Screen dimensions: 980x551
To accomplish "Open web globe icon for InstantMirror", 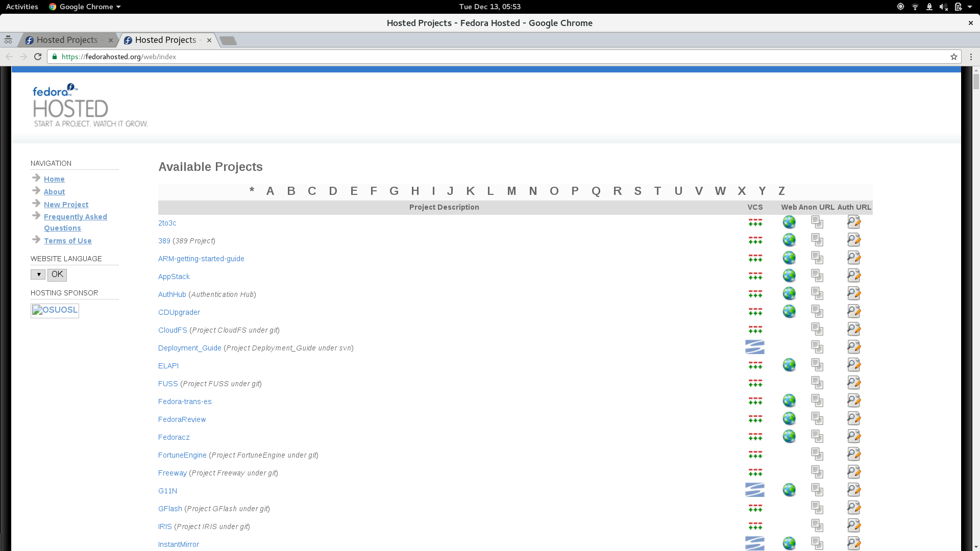I will point(789,543).
